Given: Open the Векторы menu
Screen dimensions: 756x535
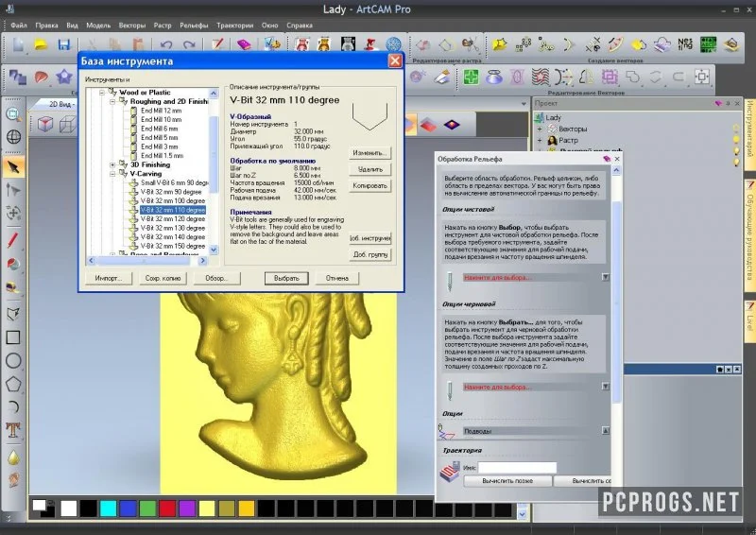Looking at the screenshot, I should [x=132, y=26].
